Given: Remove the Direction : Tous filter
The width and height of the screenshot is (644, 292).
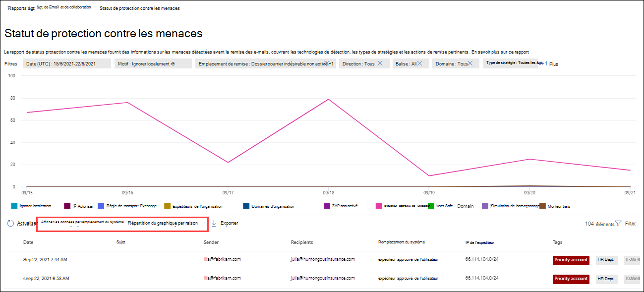Looking at the screenshot, I should [x=380, y=63].
